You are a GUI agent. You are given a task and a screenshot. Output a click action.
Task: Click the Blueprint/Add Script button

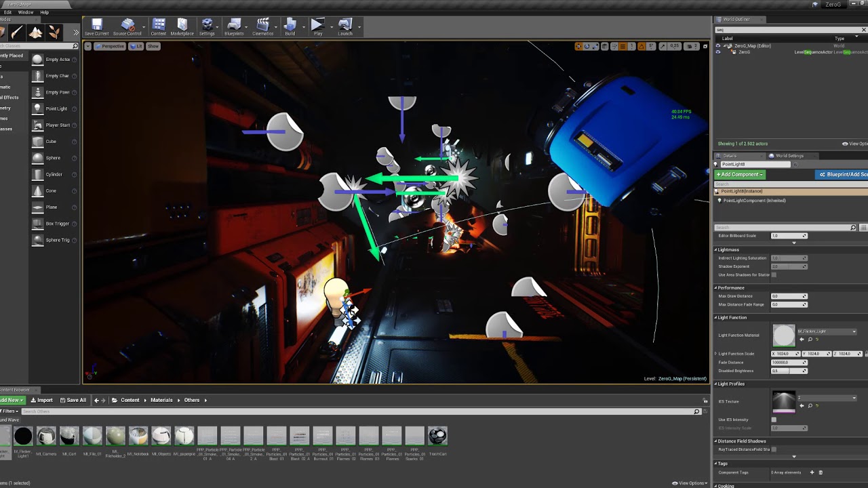point(842,175)
